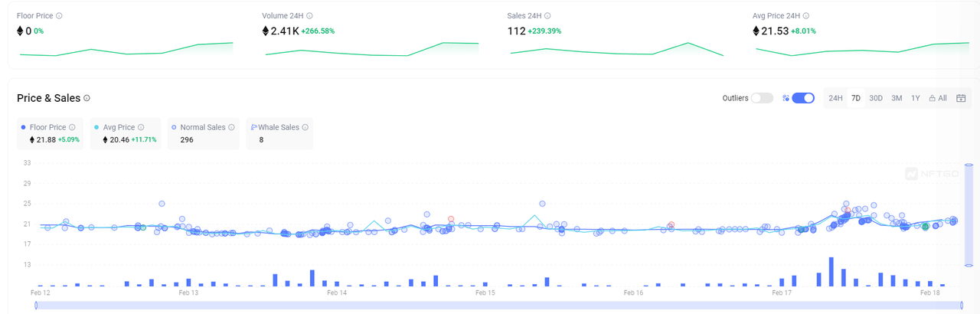The image size is (980, 314).
Task: Turn off the blue sales-dots toggle
Action: (x=802, y=98)
